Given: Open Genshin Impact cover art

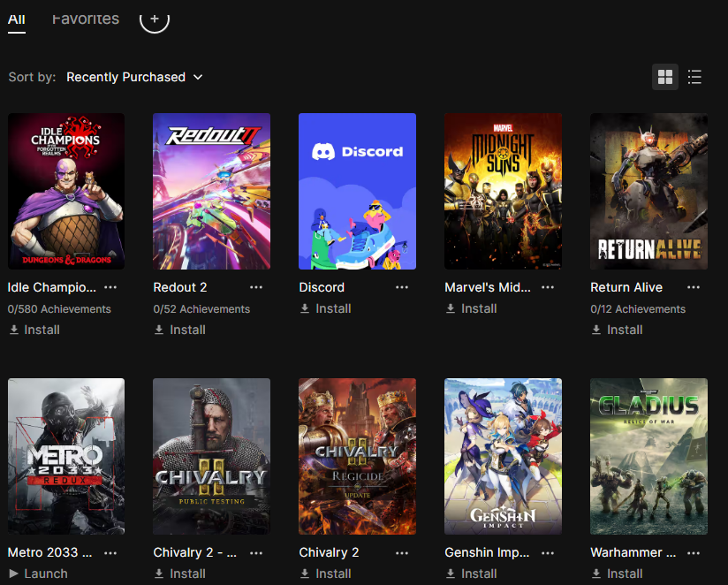Looking at the screenshot, I should (504, 456).
